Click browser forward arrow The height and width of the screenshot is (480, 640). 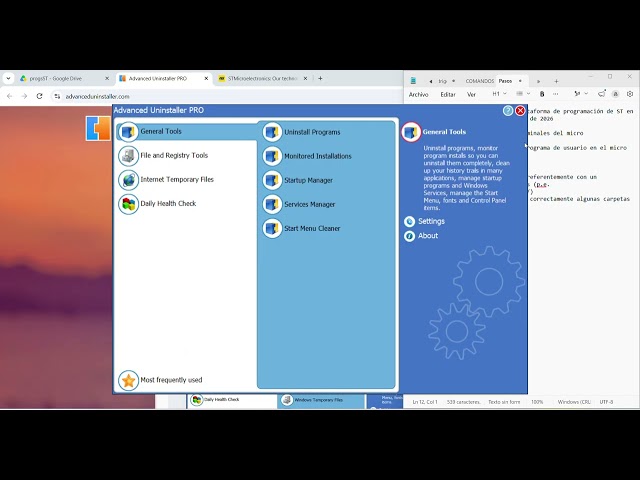tap(24, 96)
